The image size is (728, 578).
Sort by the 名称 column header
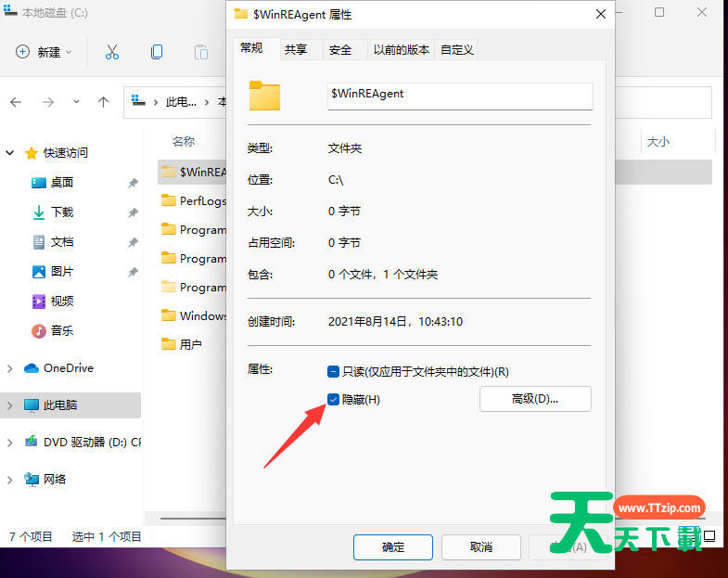pyautogui.click(x=184, y=142)
